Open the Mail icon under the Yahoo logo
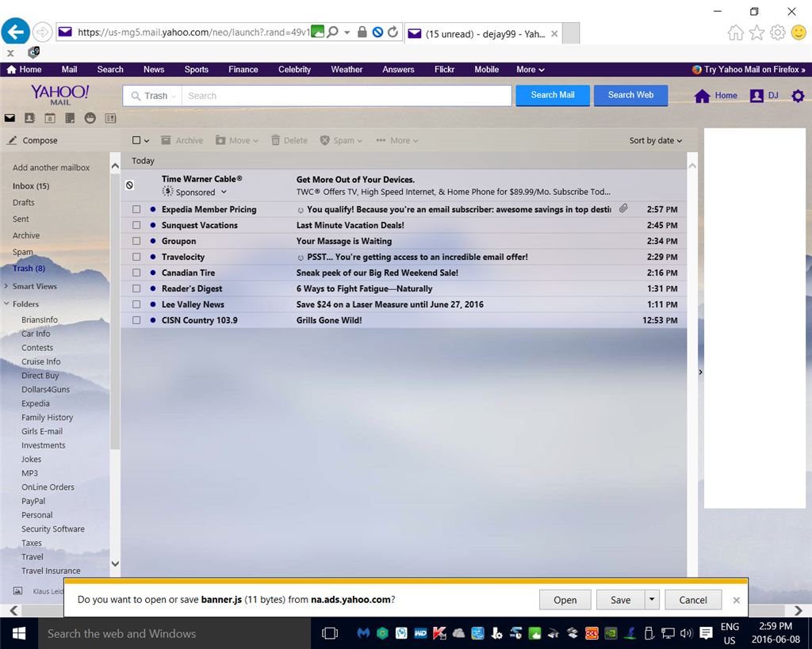 coord(10,119)
